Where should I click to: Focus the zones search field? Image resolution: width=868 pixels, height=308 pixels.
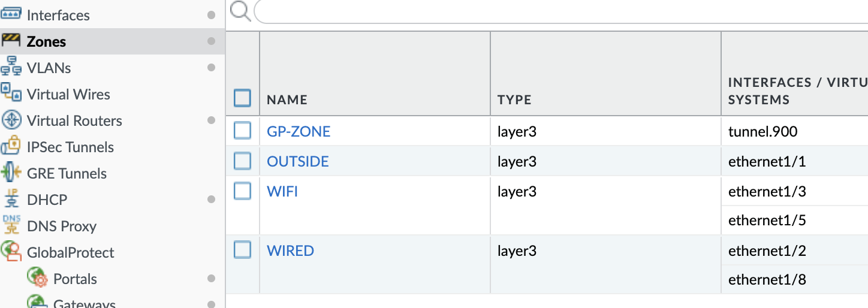[x=557, y=11]
